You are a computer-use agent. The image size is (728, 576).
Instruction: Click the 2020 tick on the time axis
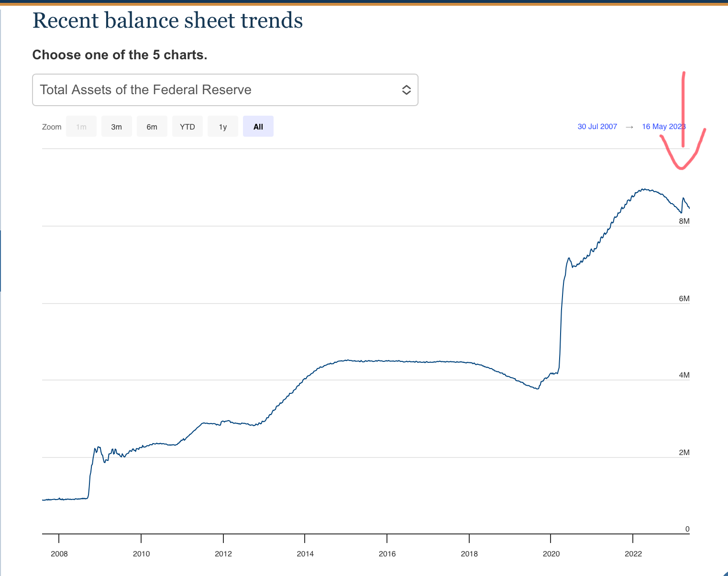pyautogui.click(x=551, y=554)
